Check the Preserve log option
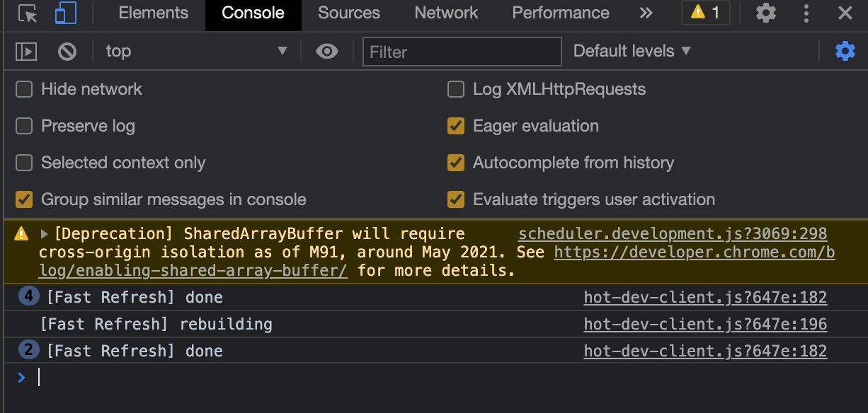Image resolution: width=868 pixels, height=413 pixels. pos(24,126)
